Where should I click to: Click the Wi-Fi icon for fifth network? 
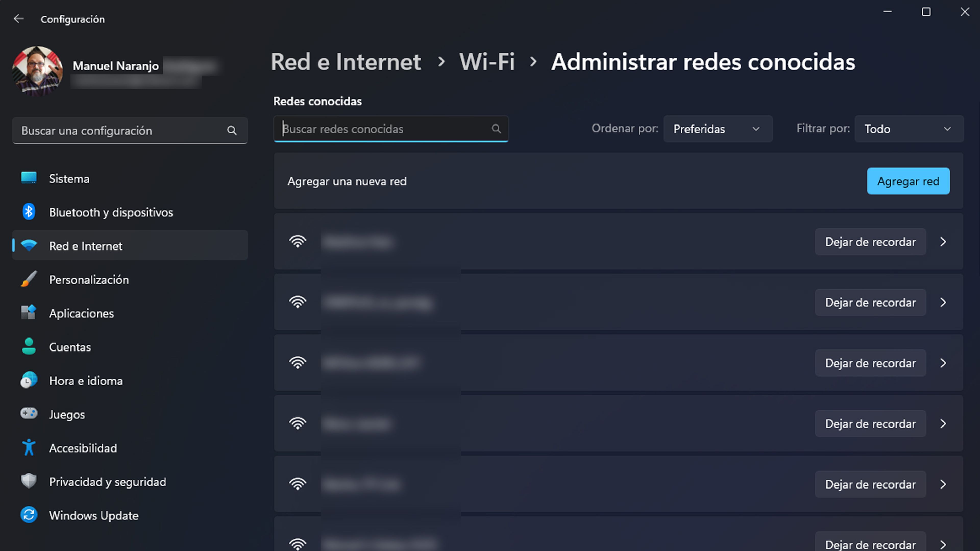pyautogui.click(x=298, y=484)
